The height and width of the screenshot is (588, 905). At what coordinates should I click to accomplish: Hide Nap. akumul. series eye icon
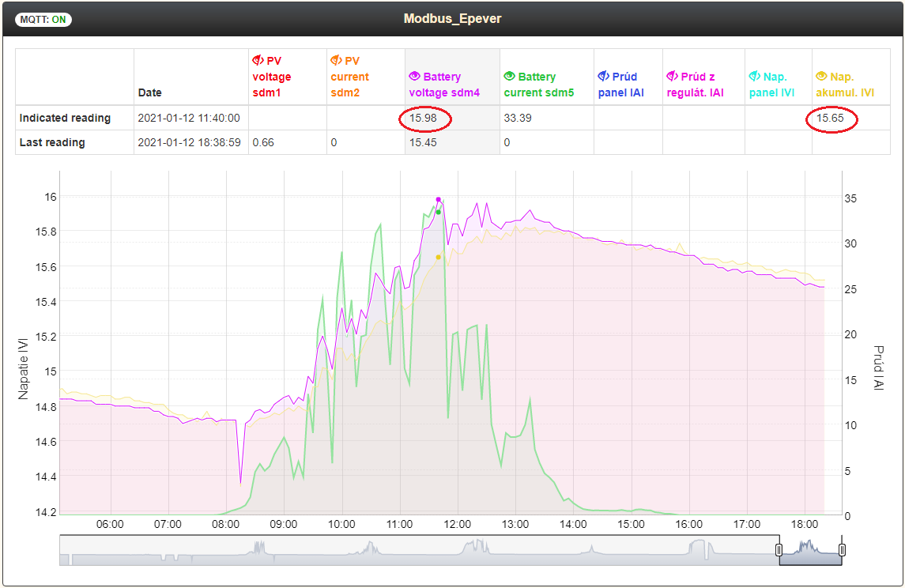pyautogui.click(x=821, y=76)
